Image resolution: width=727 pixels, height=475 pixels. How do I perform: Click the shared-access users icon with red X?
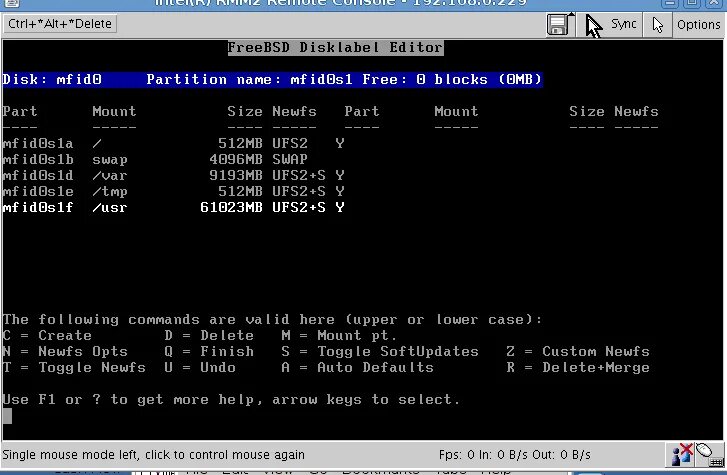682,454
